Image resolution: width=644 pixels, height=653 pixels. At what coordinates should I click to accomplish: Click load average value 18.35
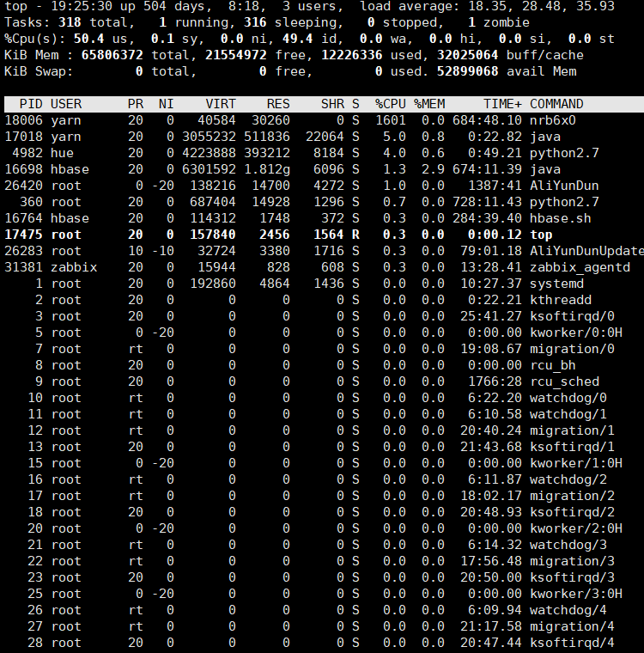(487, 6)
